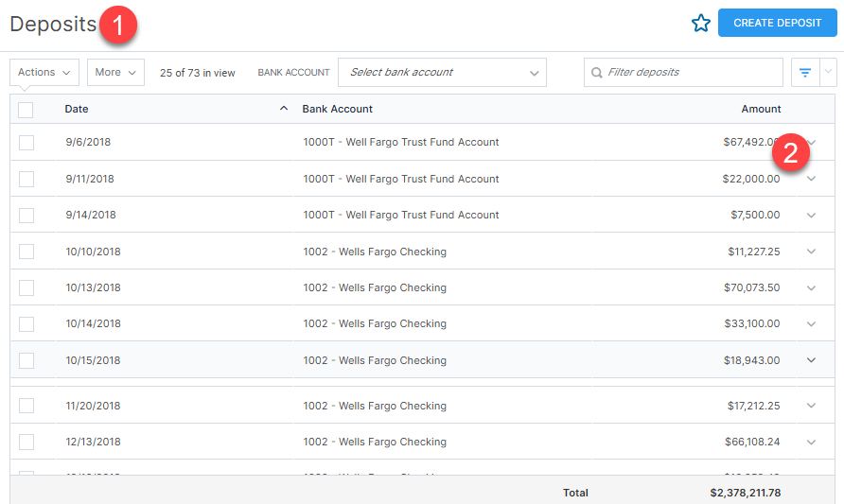This screenshot has height=504, width=844.
Task: Click the filter funnel icon
Action: 805,73
